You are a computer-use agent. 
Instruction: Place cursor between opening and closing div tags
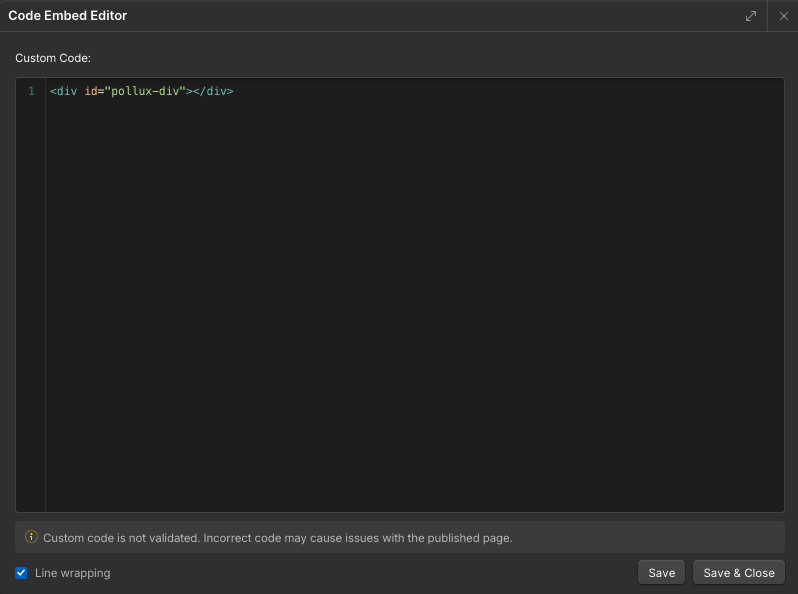(x=193, y=91)
